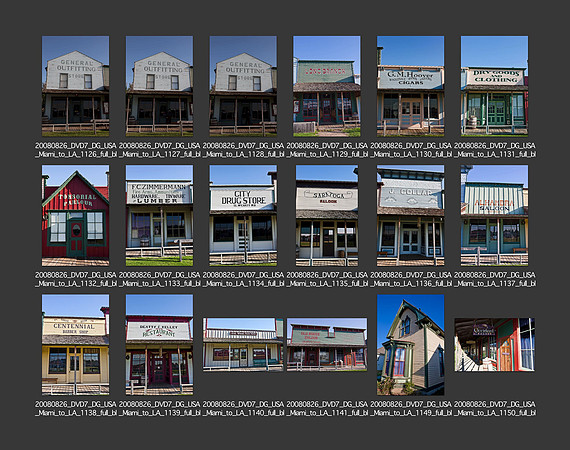Click filename label ending 1136_full_bl

click(x=411, y=279)
